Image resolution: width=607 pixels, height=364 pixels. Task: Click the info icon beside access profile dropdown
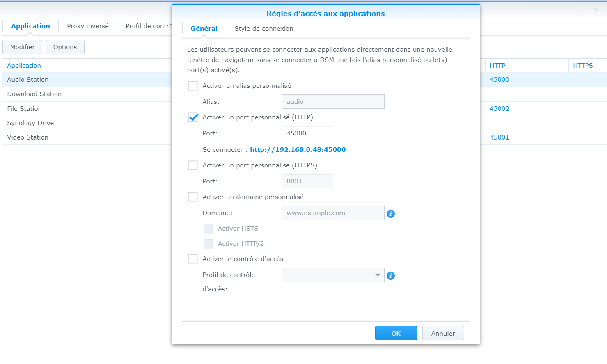[x=391, y=276]
